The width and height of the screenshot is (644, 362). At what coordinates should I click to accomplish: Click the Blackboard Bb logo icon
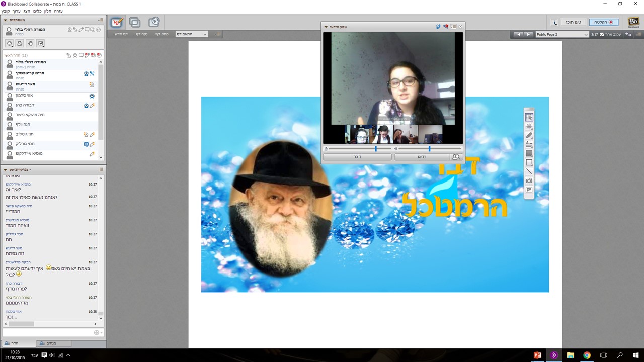[x=633, y=22]
